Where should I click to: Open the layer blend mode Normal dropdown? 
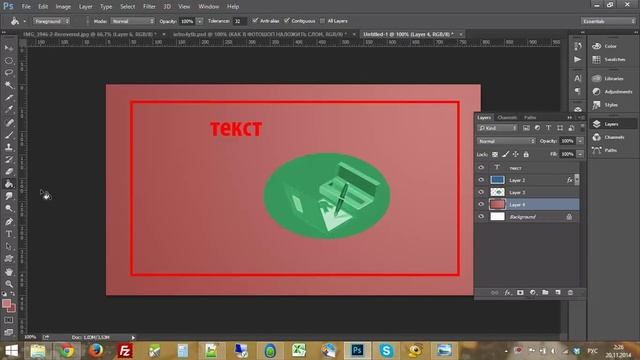[x=506, y=141]
